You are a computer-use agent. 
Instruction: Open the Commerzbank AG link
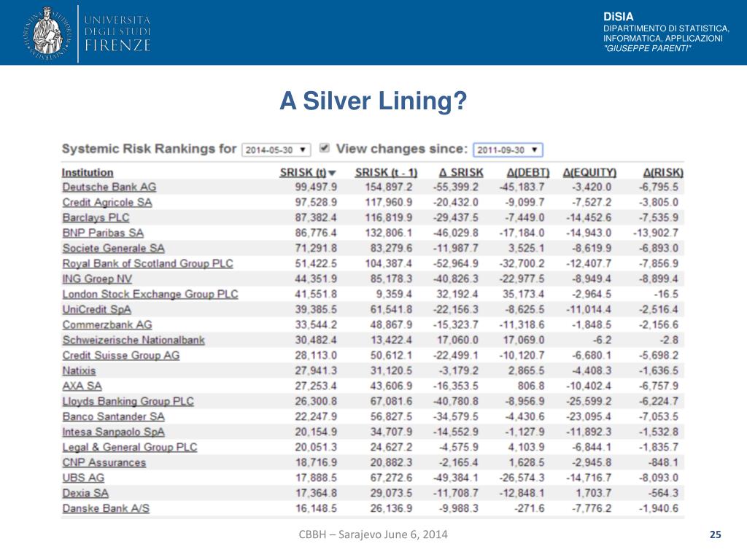tap(107, 324)
